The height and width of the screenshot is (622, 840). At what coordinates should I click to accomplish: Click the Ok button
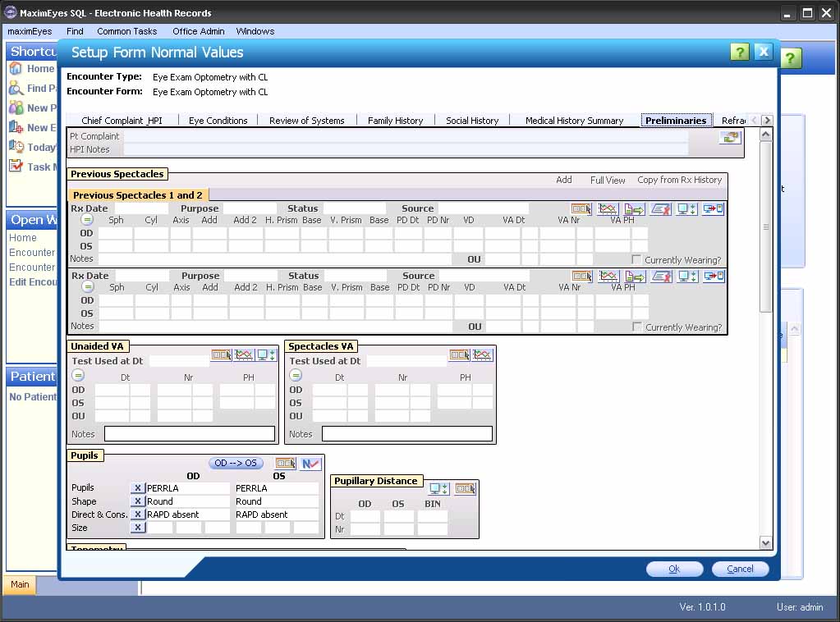674,569
